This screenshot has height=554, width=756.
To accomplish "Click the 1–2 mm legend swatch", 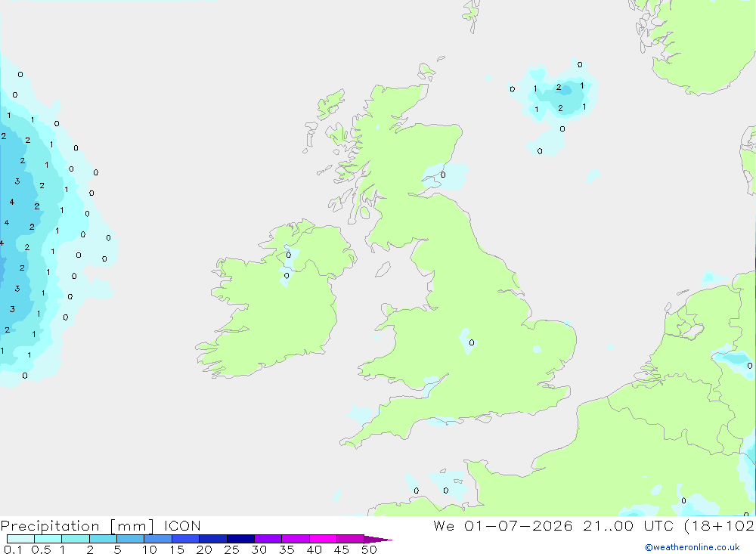I will [76, 539].
